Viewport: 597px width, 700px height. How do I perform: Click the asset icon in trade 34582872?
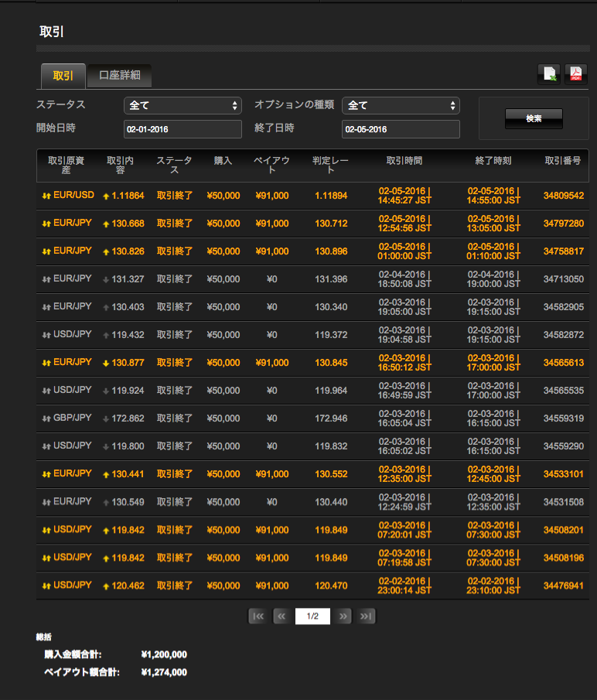click(x=46, y=335)
